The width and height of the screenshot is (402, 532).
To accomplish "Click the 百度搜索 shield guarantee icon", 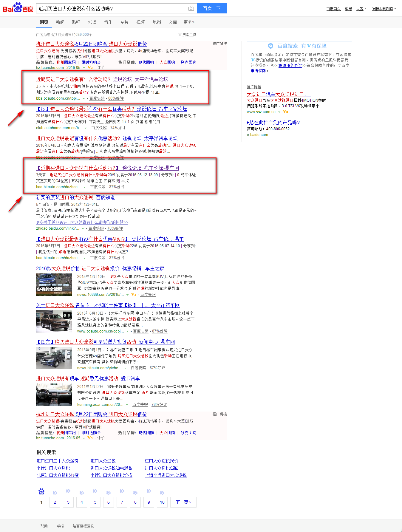I will coord(270,46).
